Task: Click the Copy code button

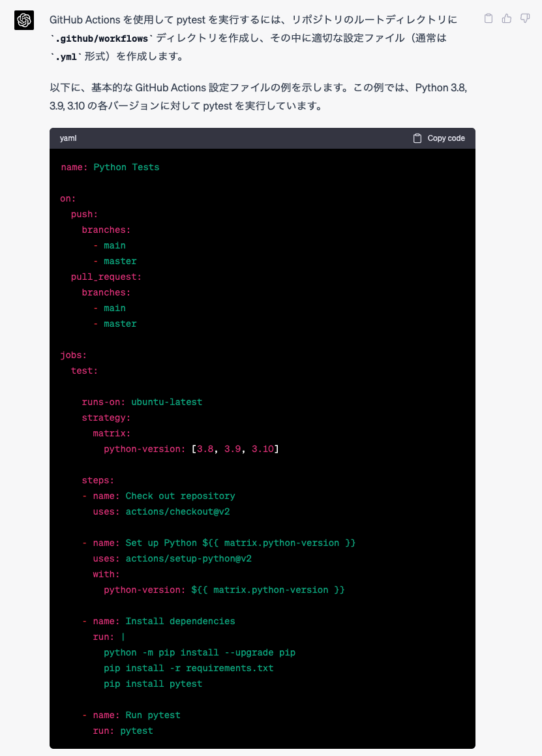Action: 440,138
